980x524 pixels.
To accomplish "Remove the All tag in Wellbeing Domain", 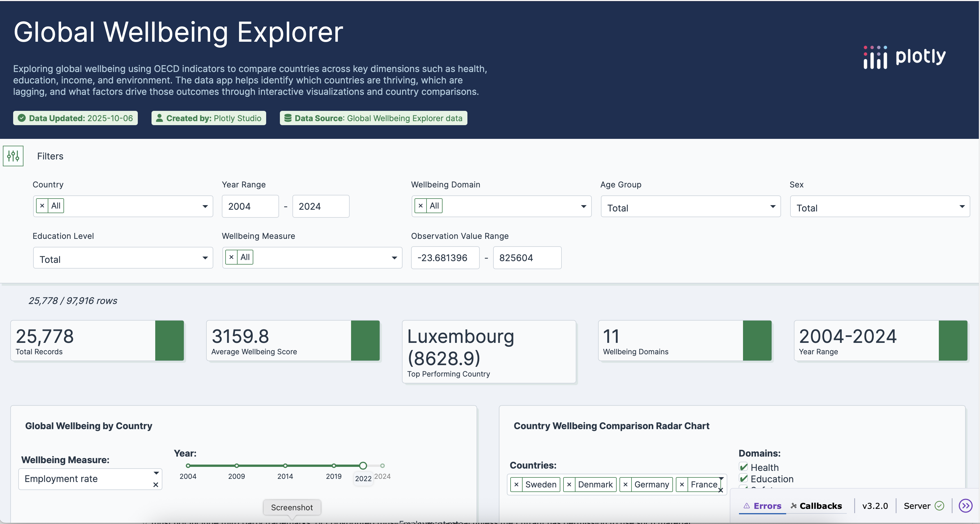I will 420,206.
